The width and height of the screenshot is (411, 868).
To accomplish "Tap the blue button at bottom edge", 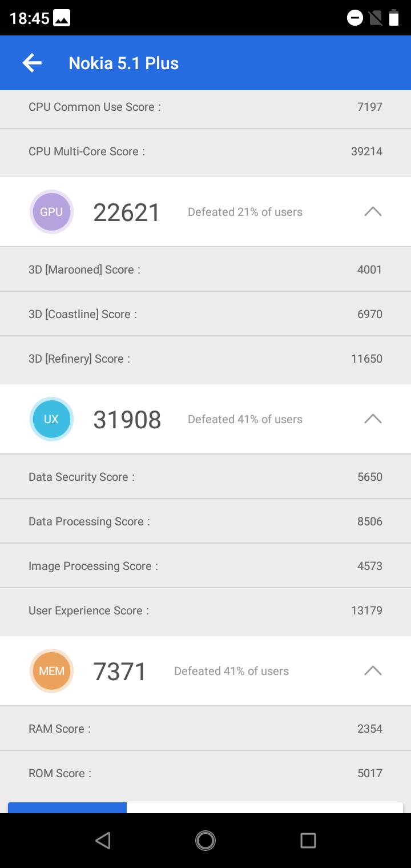I will [x=67, y=807].
